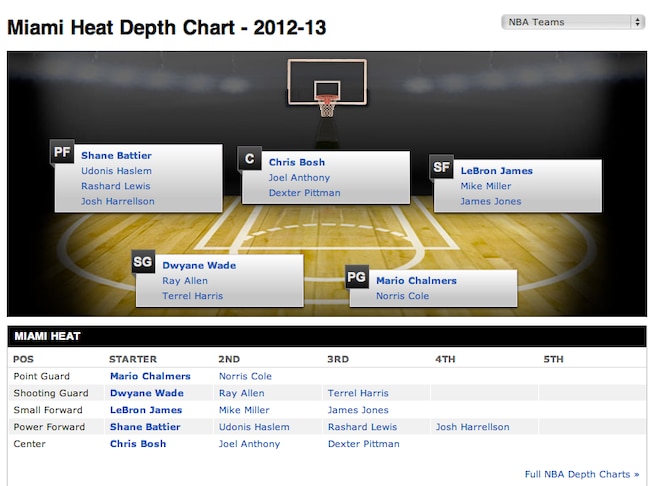Click Ray Allen in the table 2ND column
The width and height of the screenshot is (649, 486).
tap(241, 393)
